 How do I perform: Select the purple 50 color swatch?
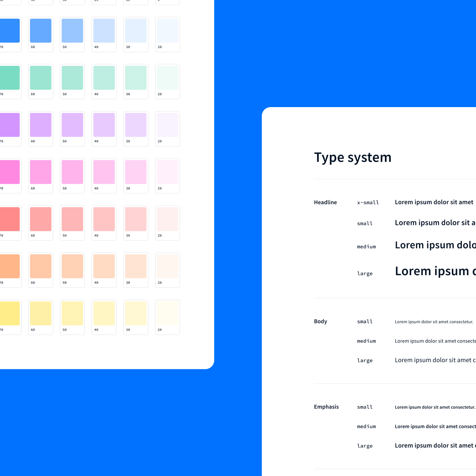(x=72, y=125)
